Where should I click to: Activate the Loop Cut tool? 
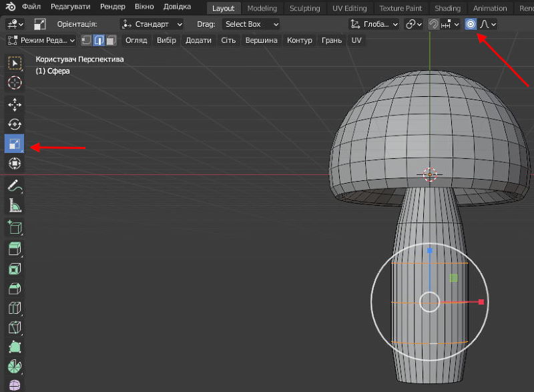[14, 308]
